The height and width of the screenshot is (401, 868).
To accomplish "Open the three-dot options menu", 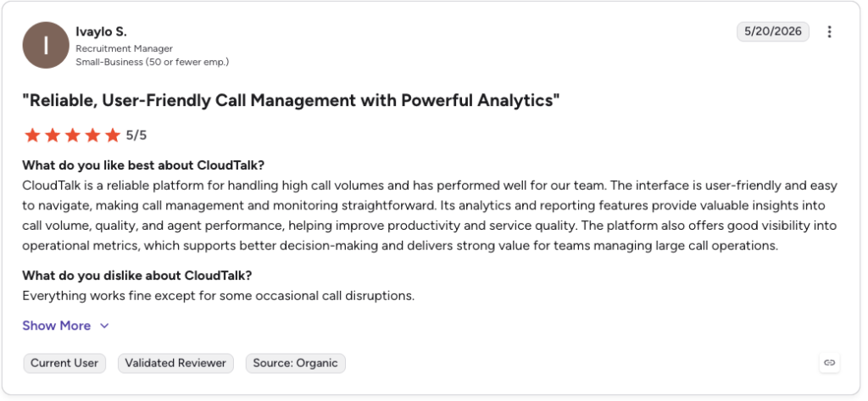I will [x=829, y=32].
